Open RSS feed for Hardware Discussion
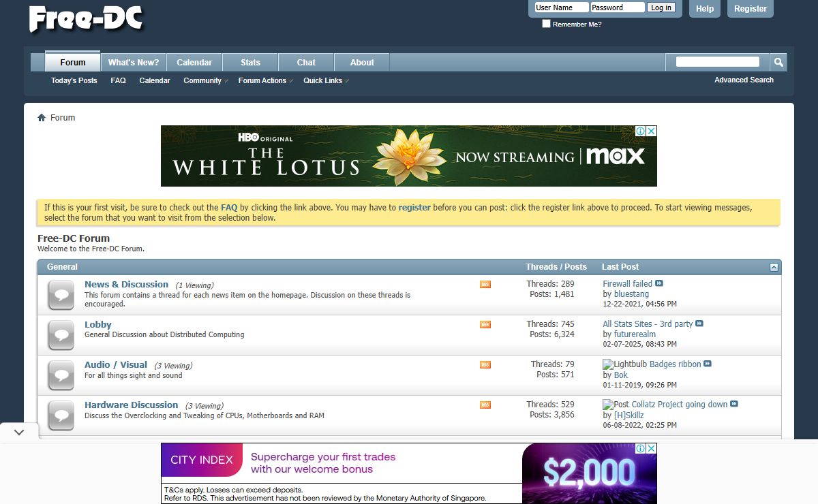Viewport: 818px width, 504px height. coord(485,405)
